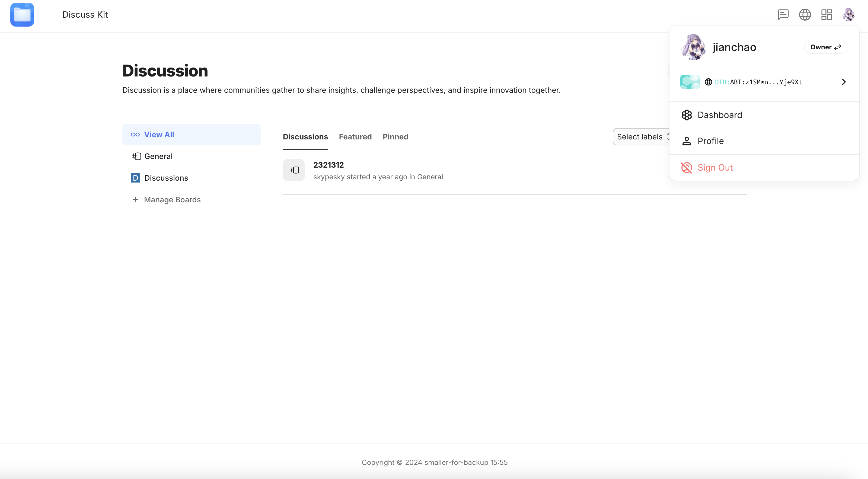The height and width of the screenshot is (479, 868).
Task: Open the chat messages icon in header
Action: click(783, 14)
